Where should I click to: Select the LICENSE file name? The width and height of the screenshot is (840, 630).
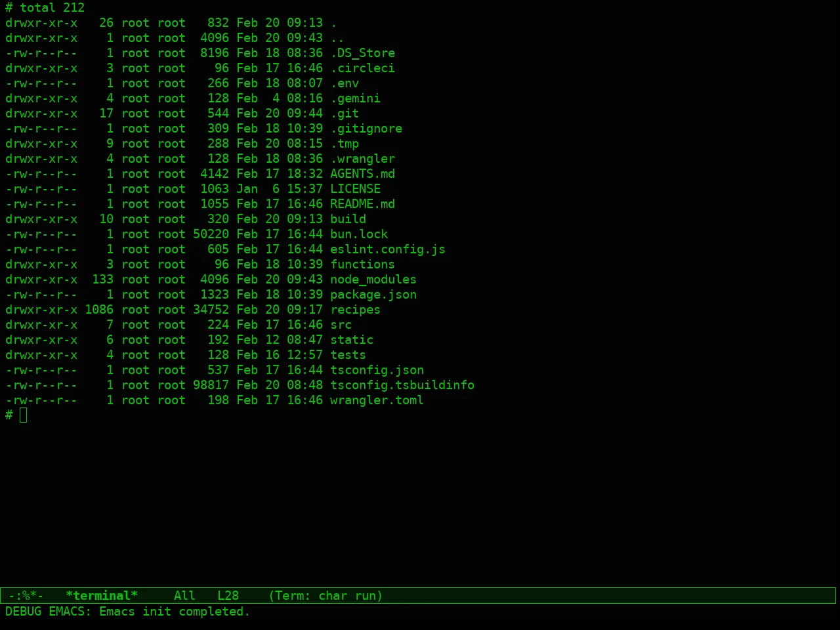point(356,189)
